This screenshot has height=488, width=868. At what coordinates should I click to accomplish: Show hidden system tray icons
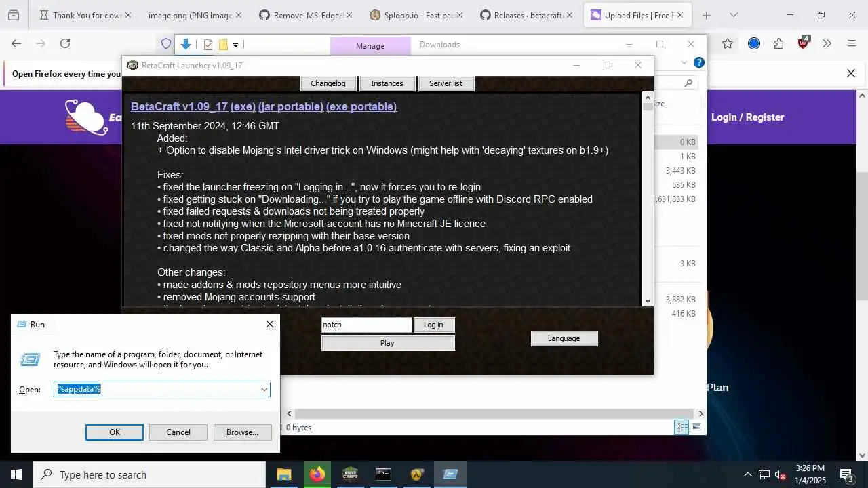pos(748,474)
